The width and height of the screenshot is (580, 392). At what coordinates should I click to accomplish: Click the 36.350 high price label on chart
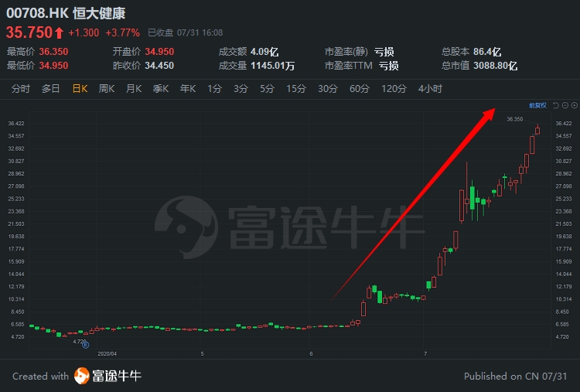(514, 119)
